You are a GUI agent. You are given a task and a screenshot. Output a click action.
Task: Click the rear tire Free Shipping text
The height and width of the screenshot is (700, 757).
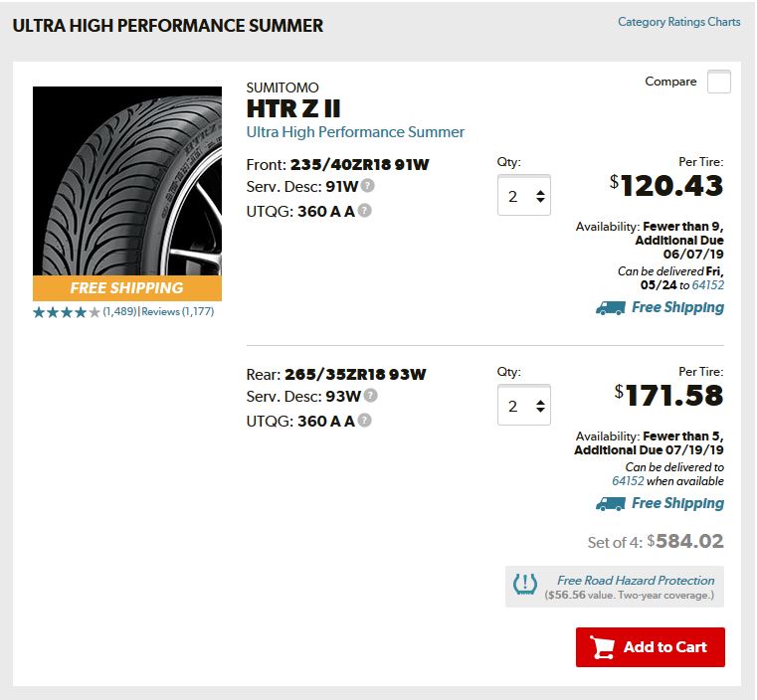click(x=677, y=503)
